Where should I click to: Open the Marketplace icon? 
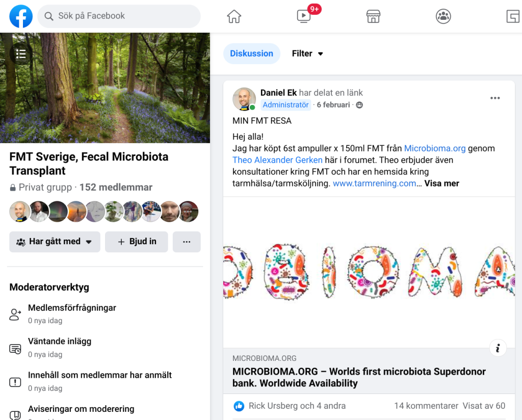coord(373,16)
